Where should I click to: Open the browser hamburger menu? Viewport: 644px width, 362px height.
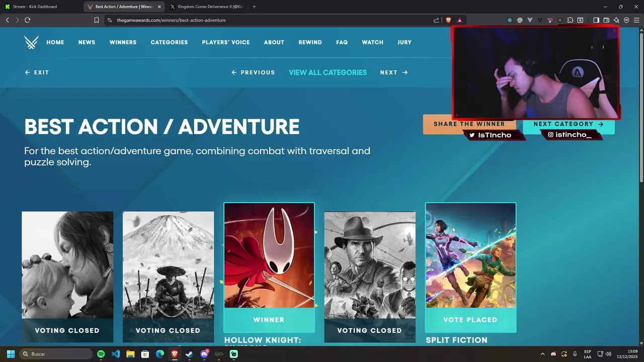tap(636, 20)
